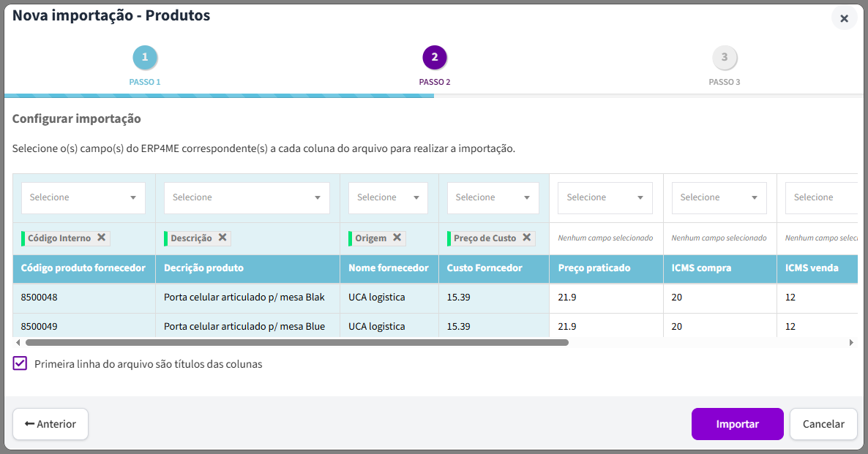The height and width of the screenshot is (454, 868).
Task: Click PASSO 2 label
Action: point(435,82)
